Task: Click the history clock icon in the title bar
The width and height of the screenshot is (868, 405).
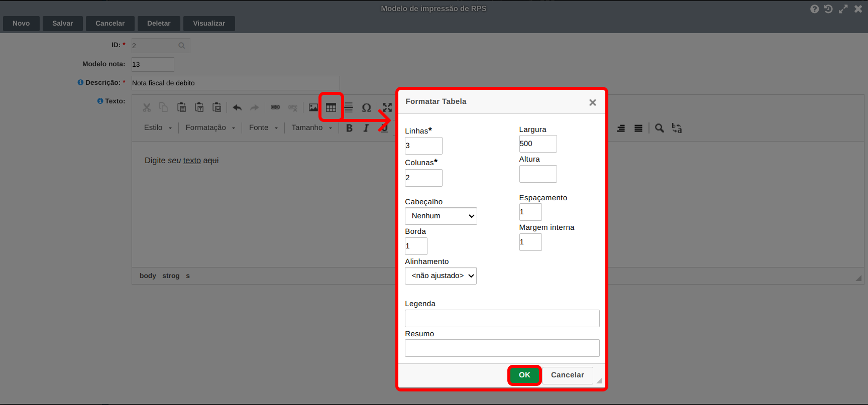Action: 829,9
